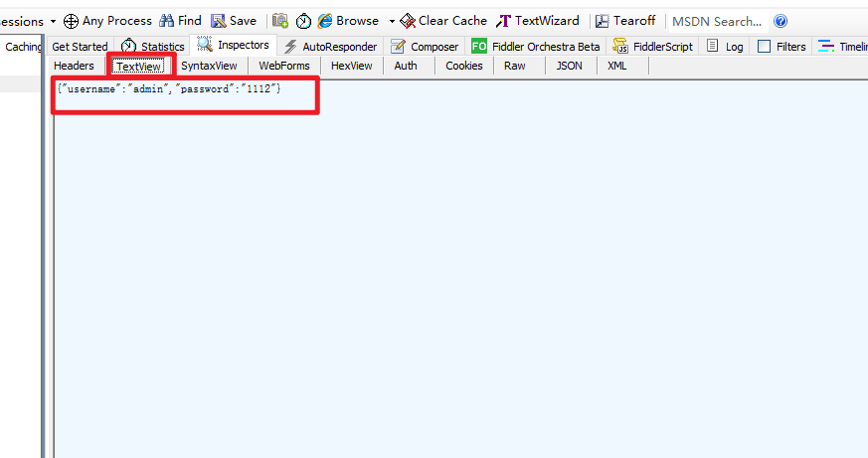Click the Any Process crosshair icon
The image size is (868, 458).
tap(71, 21)
